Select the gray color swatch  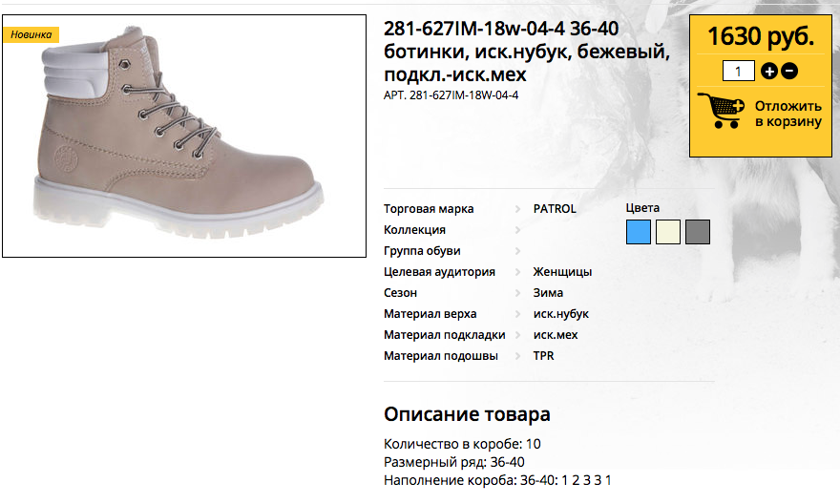[698, 232]
